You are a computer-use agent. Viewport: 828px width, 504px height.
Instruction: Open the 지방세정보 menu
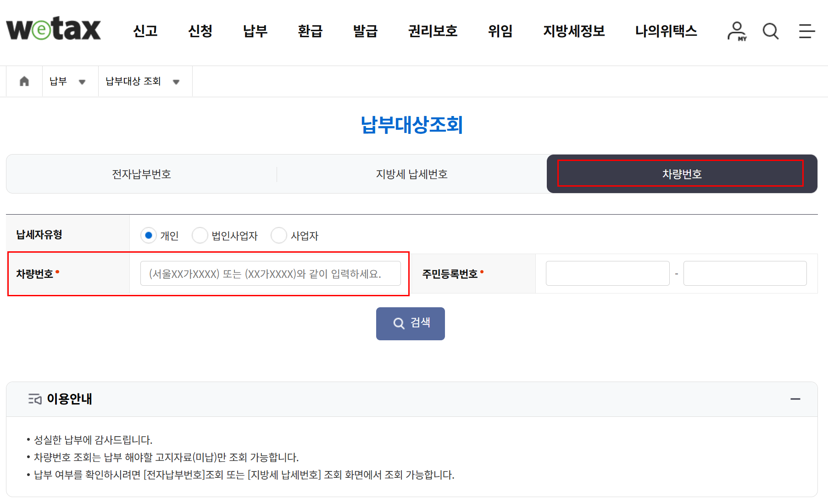(573, 31)
